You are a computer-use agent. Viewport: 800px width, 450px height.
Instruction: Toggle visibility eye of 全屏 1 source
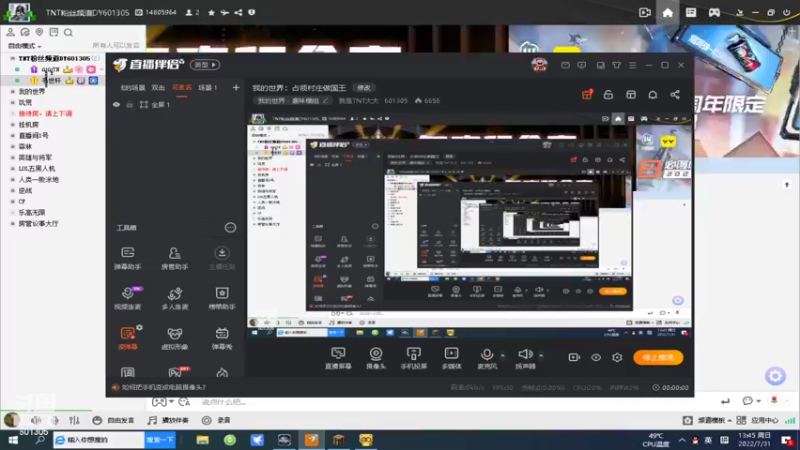pyautogui.click(x=116, y=105)
